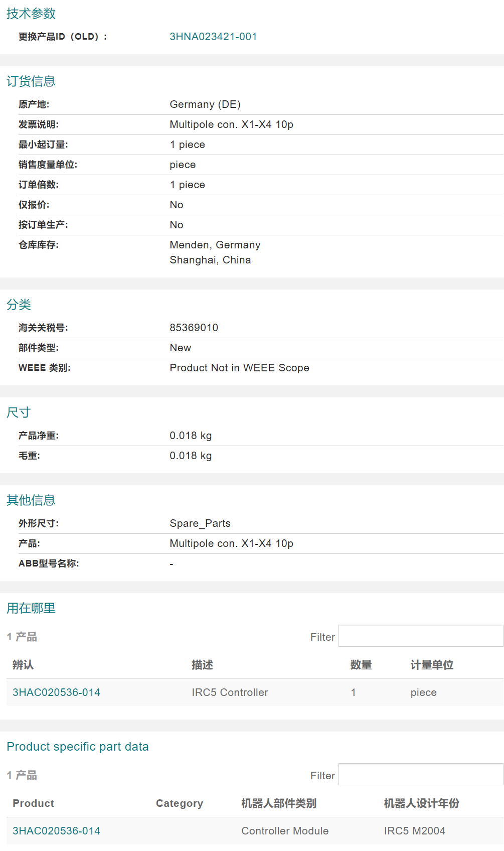The image size is (504, 851).
Task: Select the 订货信息 section heading
Action: pyautogui.click(x=31, y=81)
